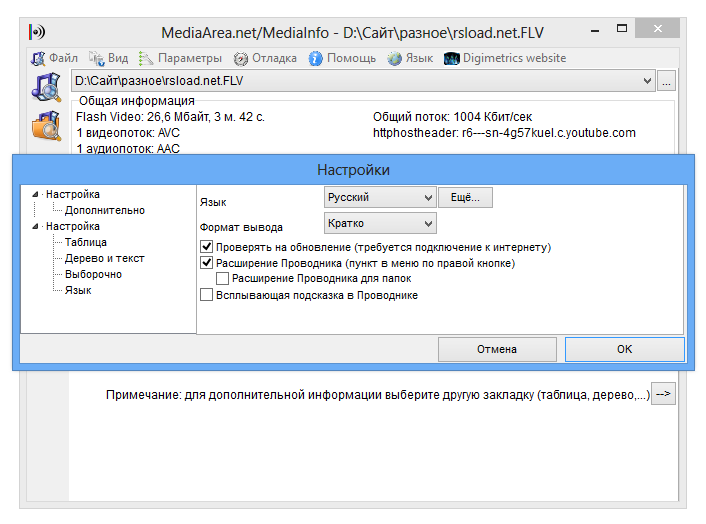This screenshot has width=706, height=524.
Task: Open the Кратко output format dropdown
Action: tap(380, 223)
